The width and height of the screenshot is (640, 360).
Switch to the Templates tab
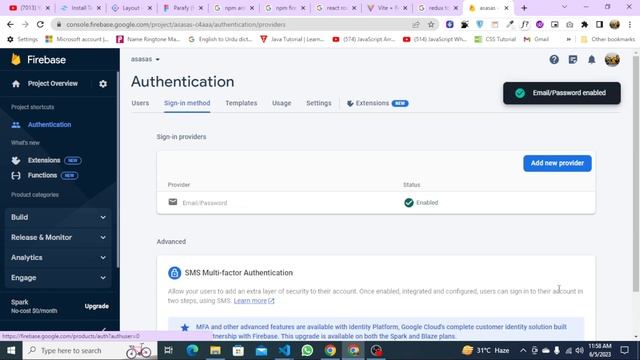(241, 103)
